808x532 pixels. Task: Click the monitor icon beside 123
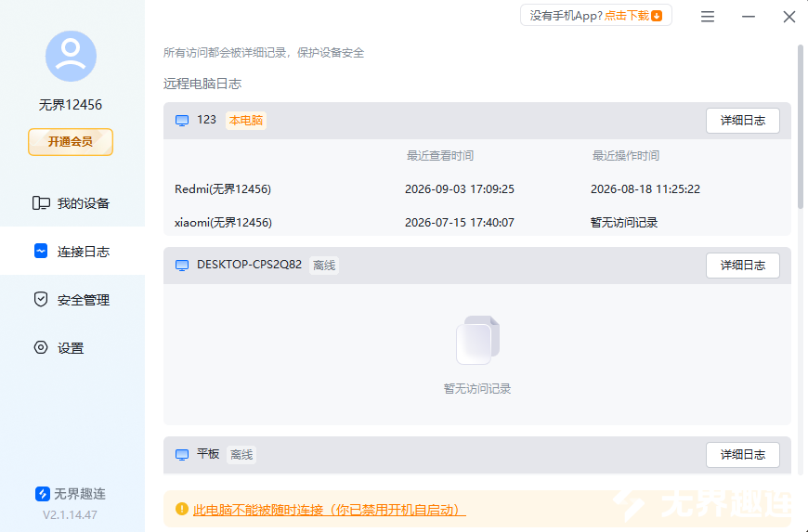click(x=182, y=121)
